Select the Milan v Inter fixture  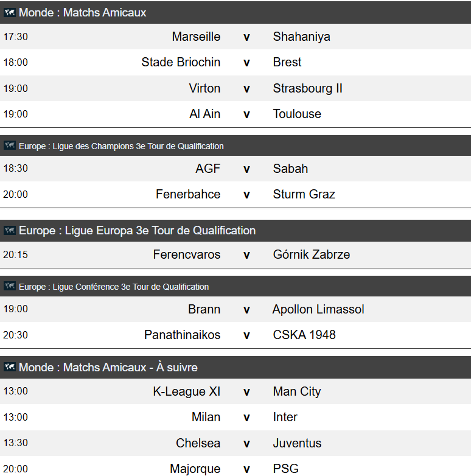point(235,417)
